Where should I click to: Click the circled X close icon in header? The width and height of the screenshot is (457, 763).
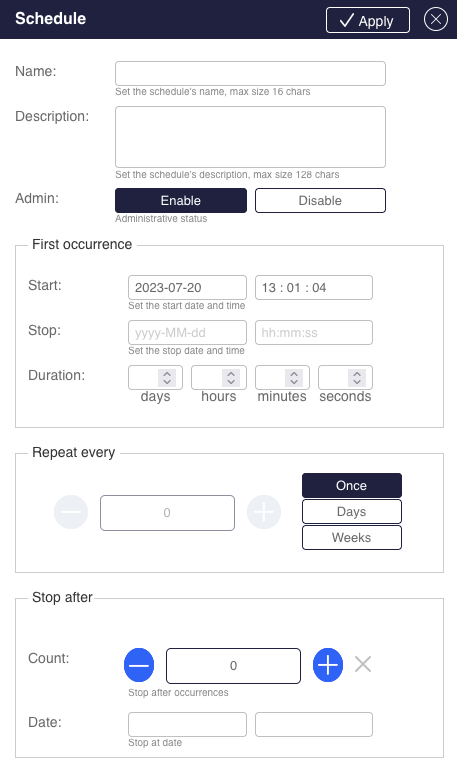tap(436, 19)
